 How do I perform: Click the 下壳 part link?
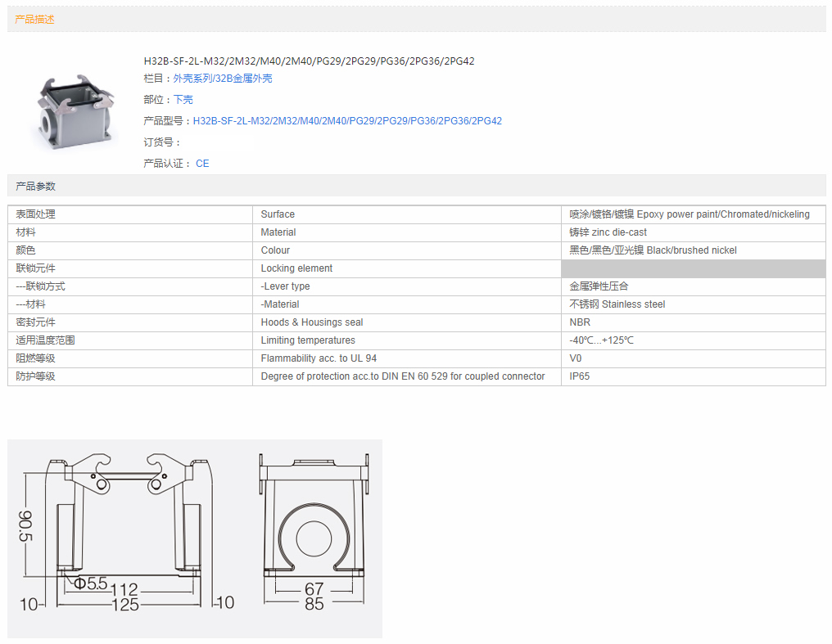click(183, 100)
